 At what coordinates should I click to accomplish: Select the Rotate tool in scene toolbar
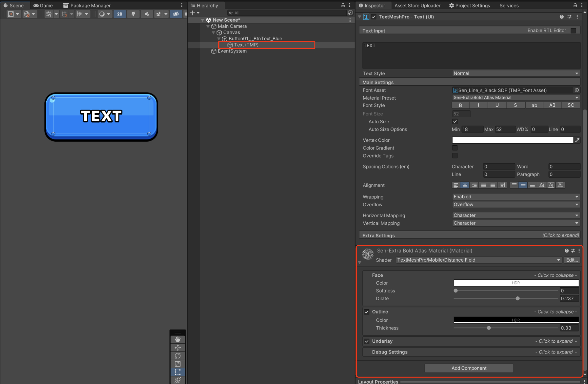click(178, 356)
